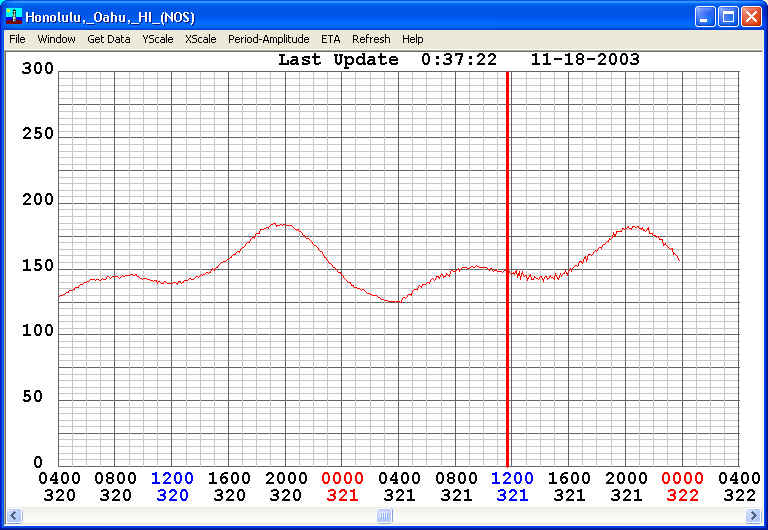Click Refresh in the menu bar

click(371, 39)
